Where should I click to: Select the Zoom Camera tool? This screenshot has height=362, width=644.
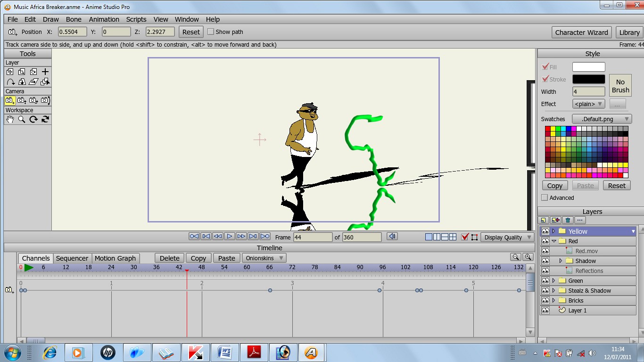click(x=22, y=100)
